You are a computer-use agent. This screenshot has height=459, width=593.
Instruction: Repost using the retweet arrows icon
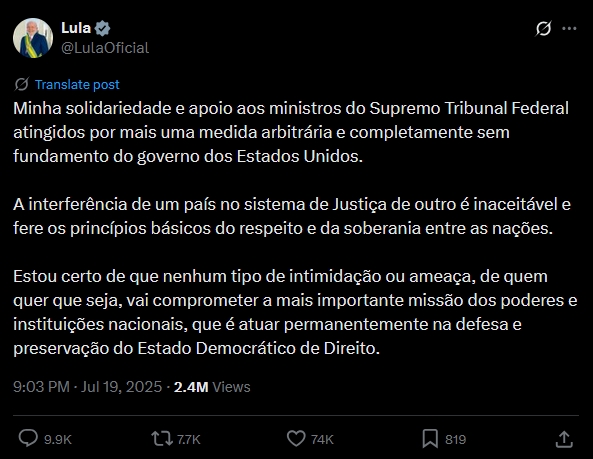162,439
